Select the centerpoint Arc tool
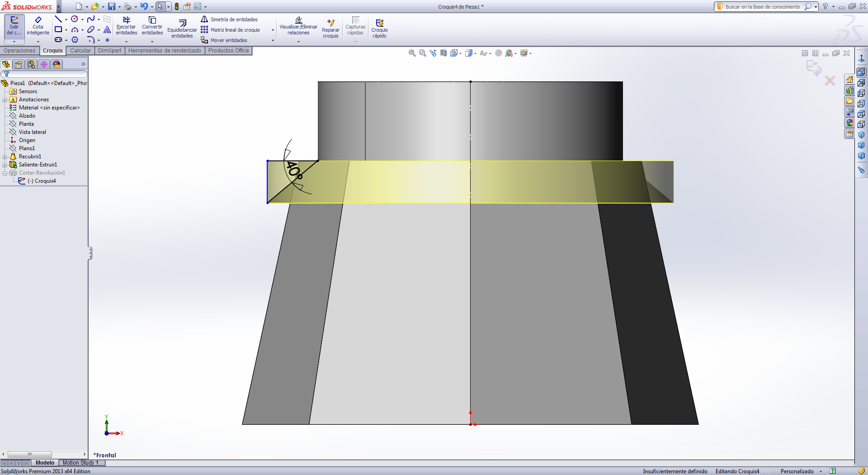 tap(75, 29)
